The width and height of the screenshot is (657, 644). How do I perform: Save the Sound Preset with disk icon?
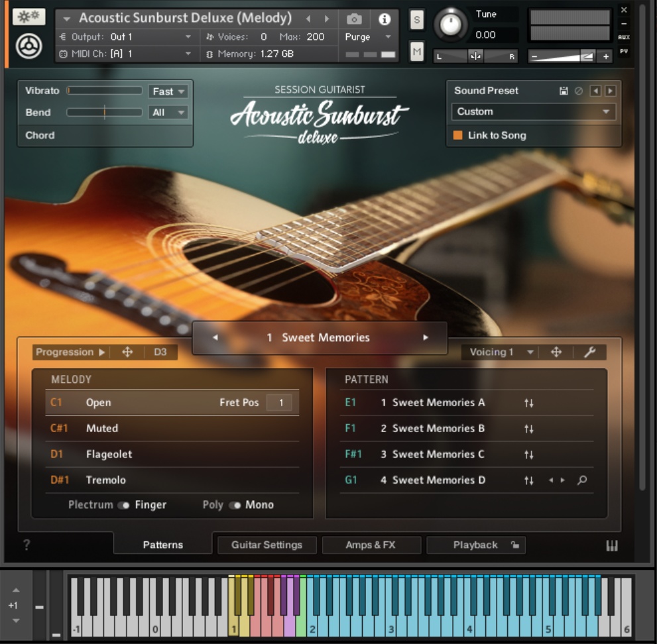click(564, 91)
